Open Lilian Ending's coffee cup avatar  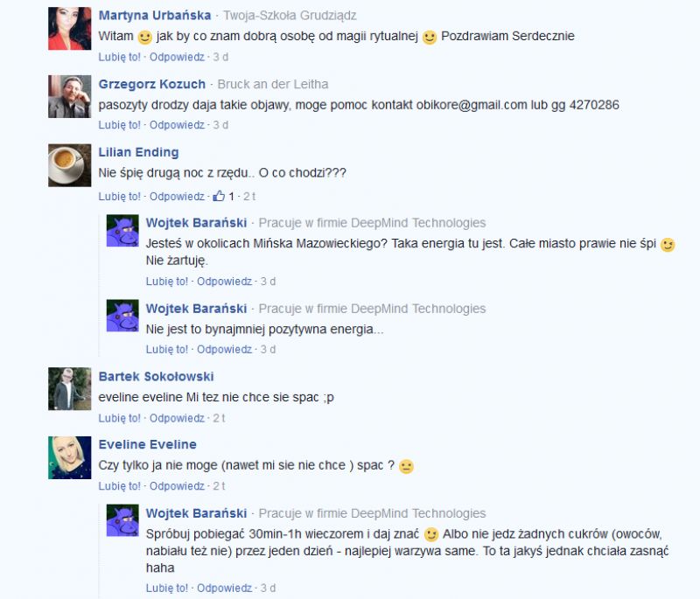(x=70, y=165)
